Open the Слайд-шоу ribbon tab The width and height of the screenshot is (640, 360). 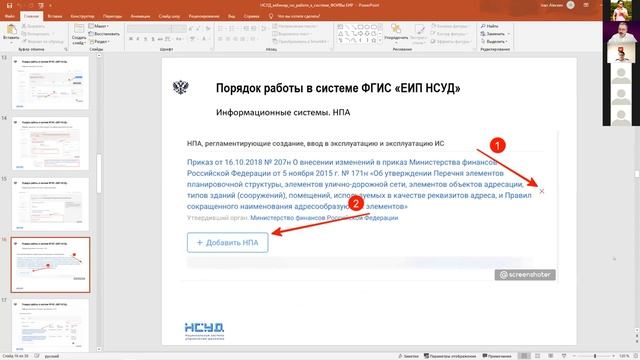pos(169,16)
